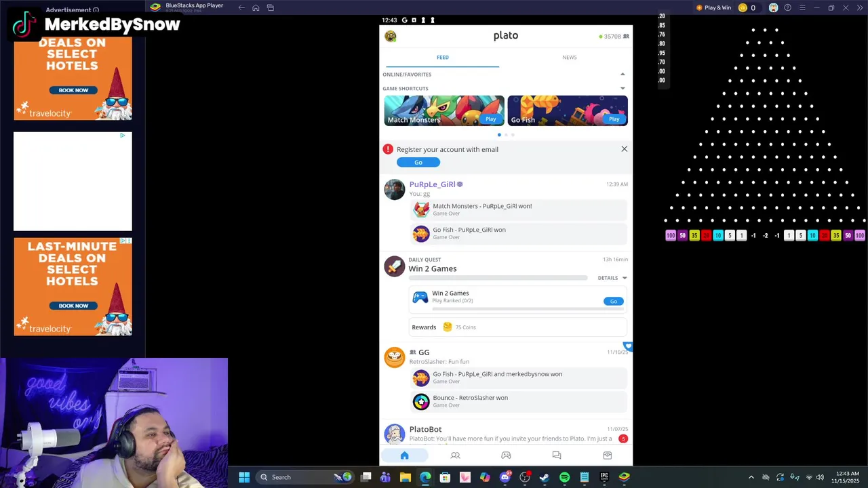This screenshot has width=868, height=488.
Task: Click Go on Win 2 Games quest
Action: 614,301
